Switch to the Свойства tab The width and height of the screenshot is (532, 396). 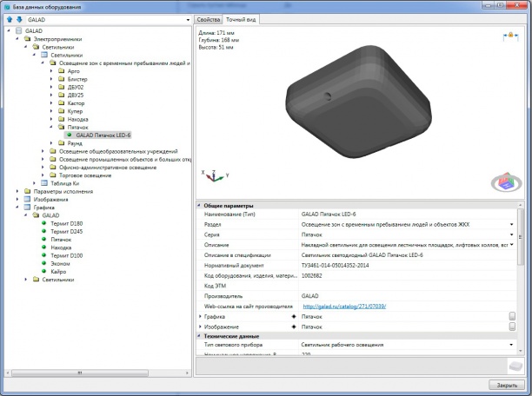click(209, 18)
